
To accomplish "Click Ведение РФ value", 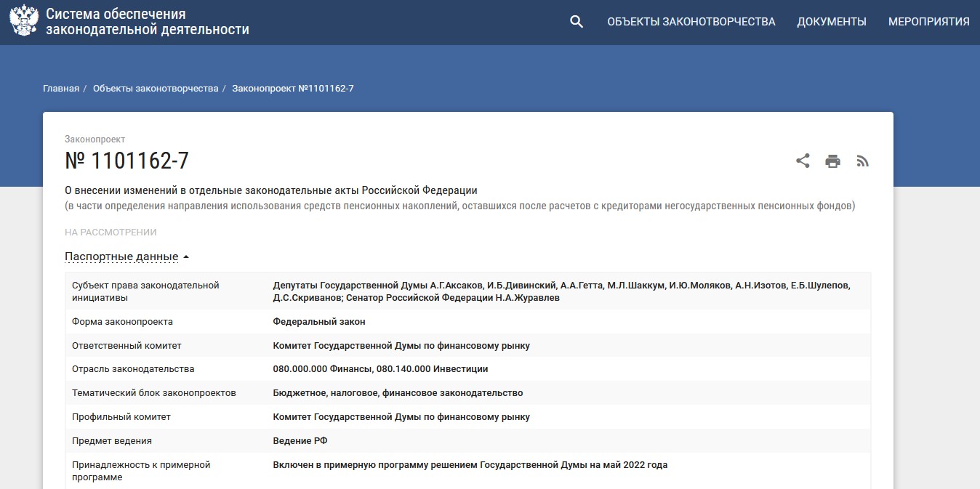I will click(x=300, y=441).
